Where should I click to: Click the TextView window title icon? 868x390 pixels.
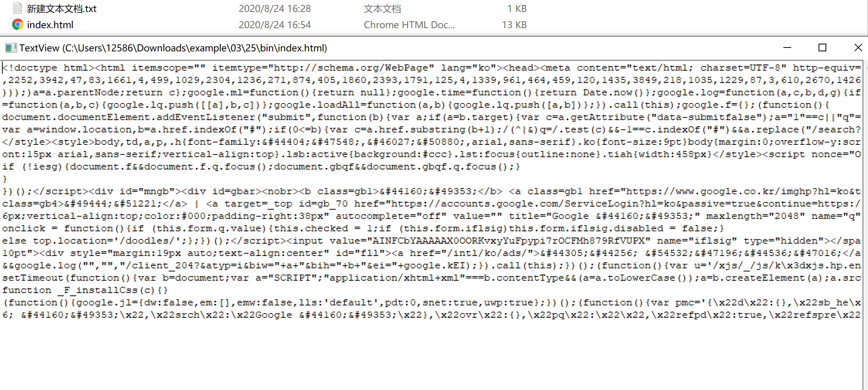[x=11, y=48]
